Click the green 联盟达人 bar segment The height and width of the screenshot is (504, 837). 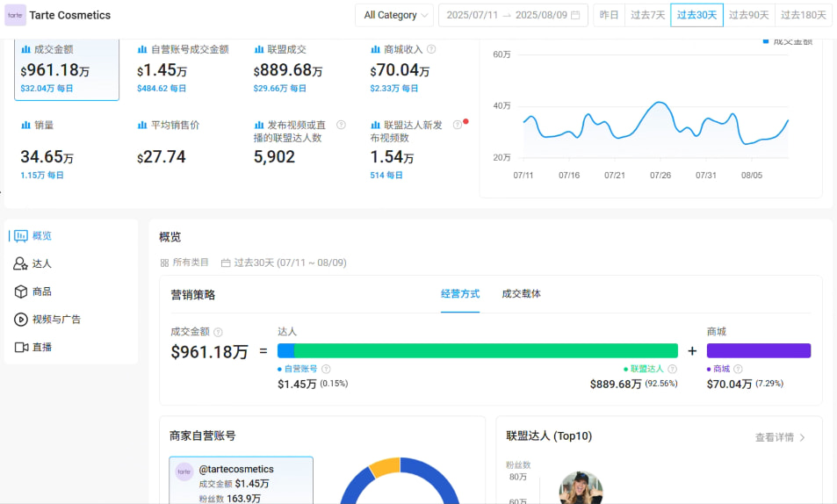click(x=486, y=350)
